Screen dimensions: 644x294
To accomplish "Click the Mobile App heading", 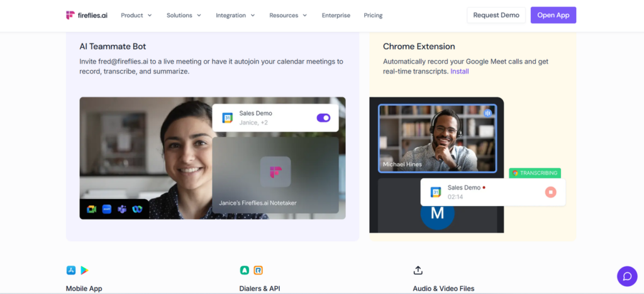I will point(84,289).
